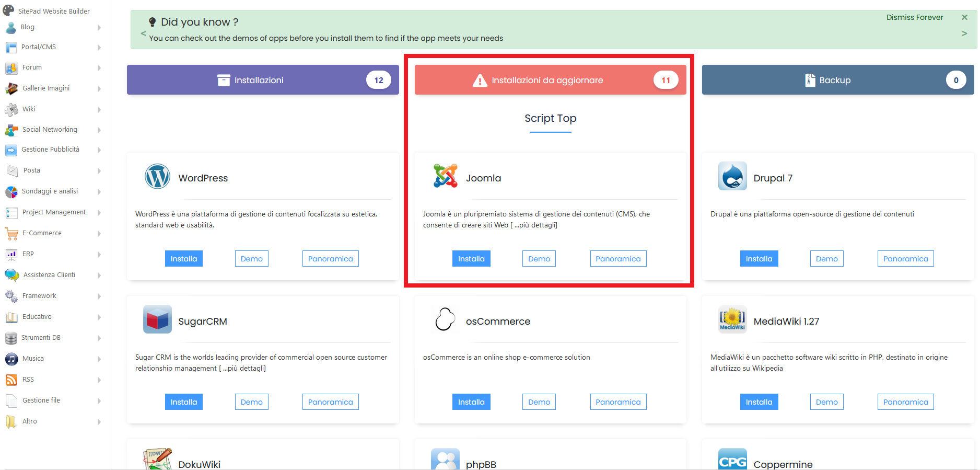
Task: Install osCommerce with Installa button
Action: point(471,402)
